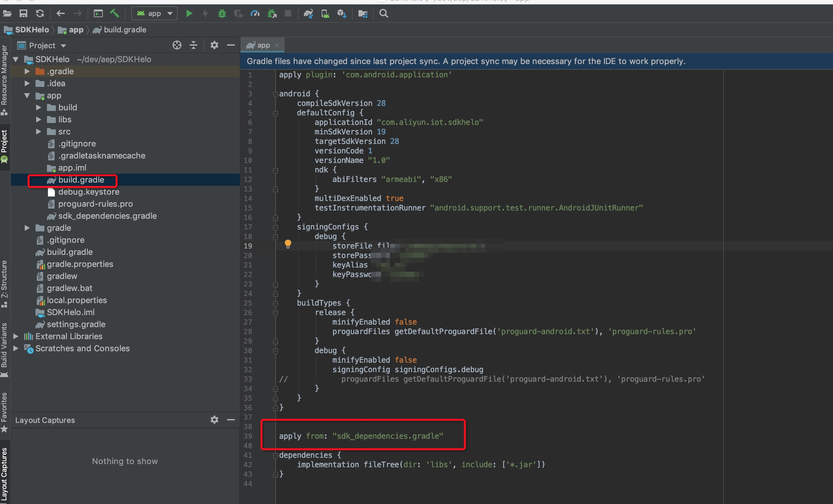Screen dimensions: 833x504
Task: Click build.gradle in breadcrumb bar
Action: [x=120, y=30]
